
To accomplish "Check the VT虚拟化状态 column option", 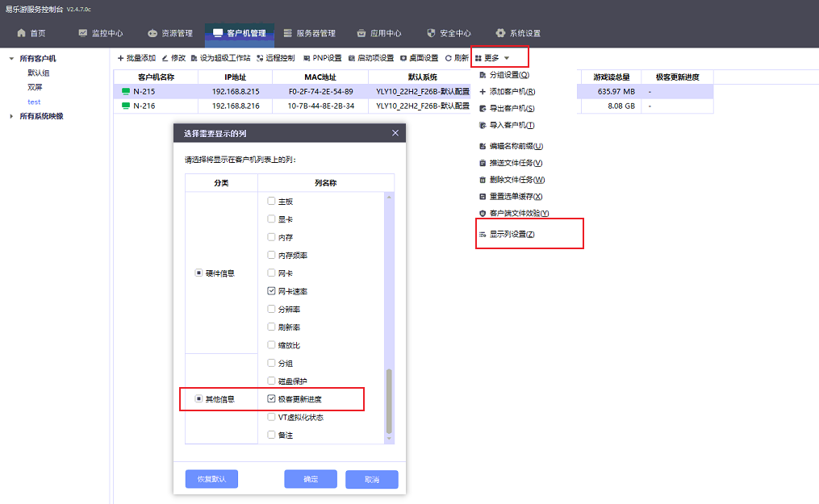I will 272,416.
